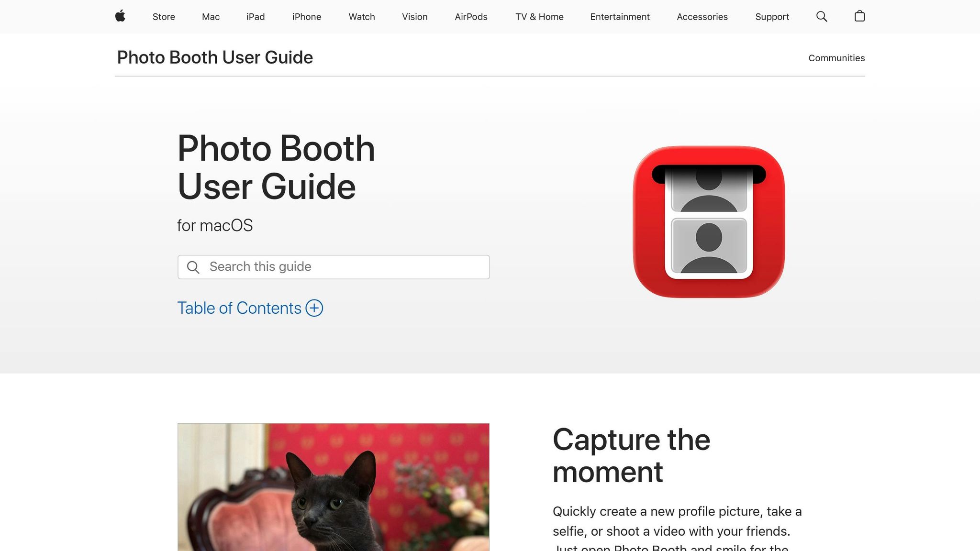The width and height of the screenshot is (980, 551).
Task: Click the plus circle beside Table of Contents
Action: click(x=314, y=308)
